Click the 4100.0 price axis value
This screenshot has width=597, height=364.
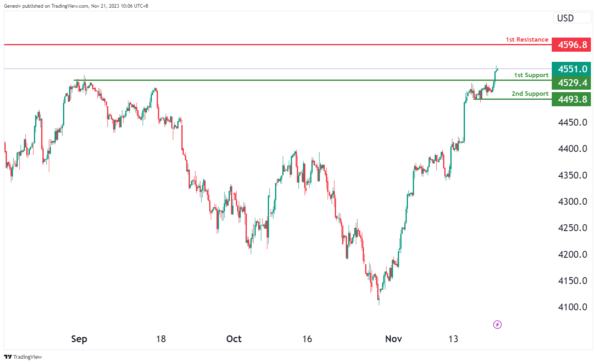coord(572,307)
